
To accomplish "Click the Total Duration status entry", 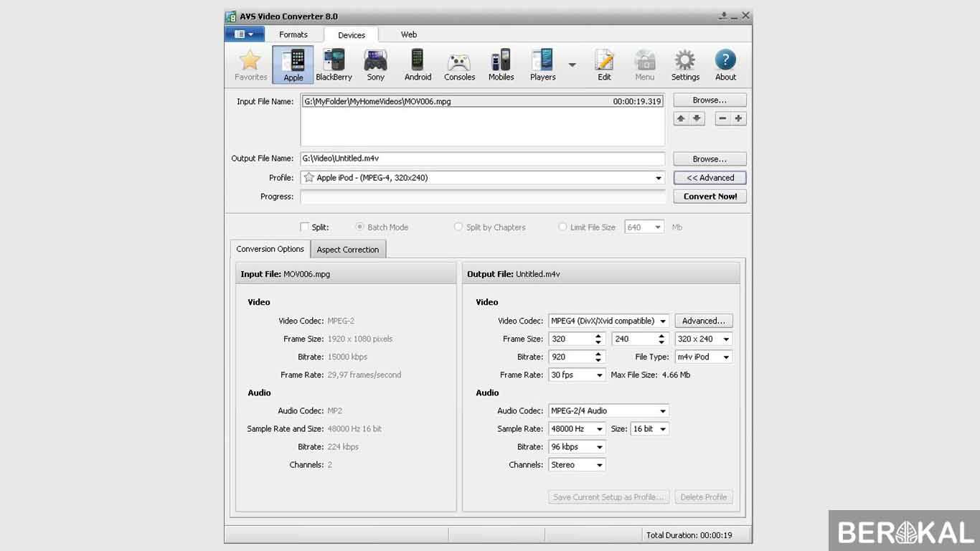I will [689, 534].
